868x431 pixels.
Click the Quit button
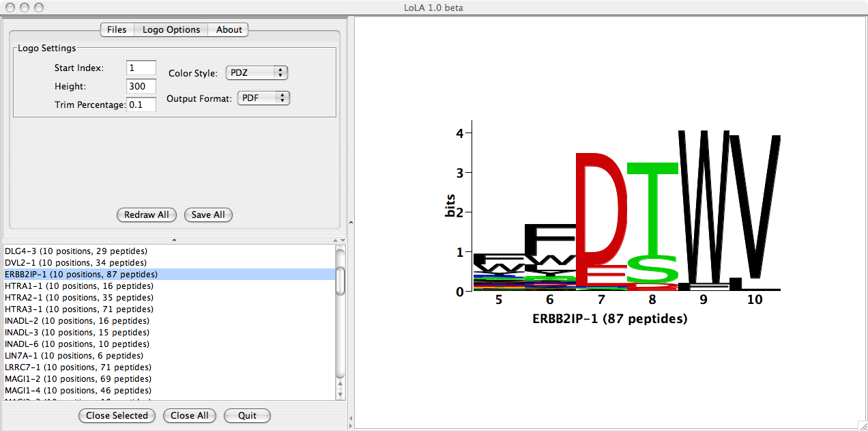247,415
